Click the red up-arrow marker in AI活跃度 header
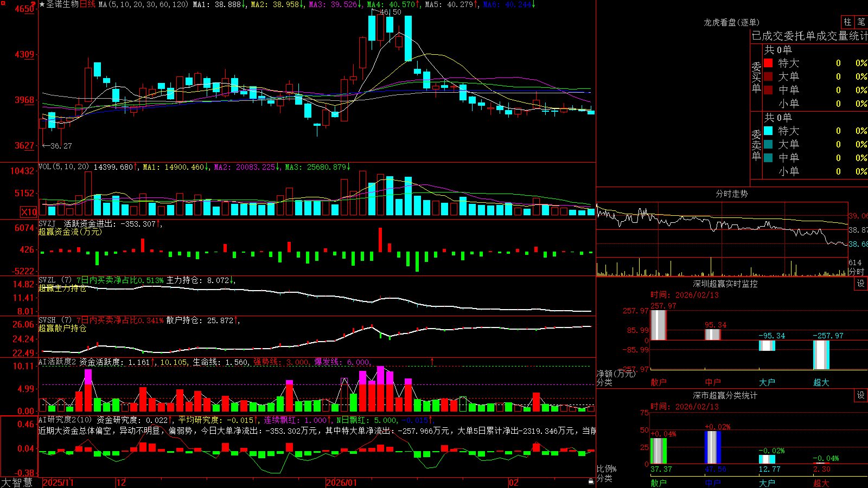Image resolution: width=868 pixels, height=488 pixels. tap(432, 361)
